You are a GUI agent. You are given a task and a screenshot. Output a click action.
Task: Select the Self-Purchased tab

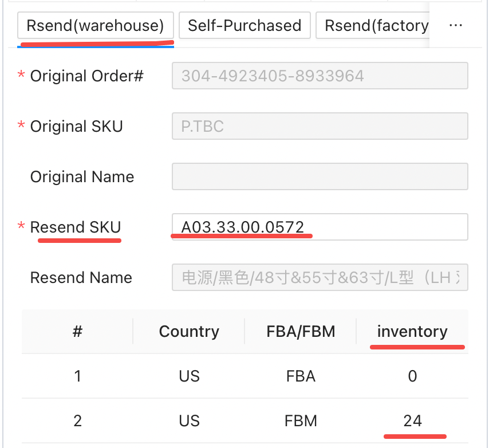(244, 26)
